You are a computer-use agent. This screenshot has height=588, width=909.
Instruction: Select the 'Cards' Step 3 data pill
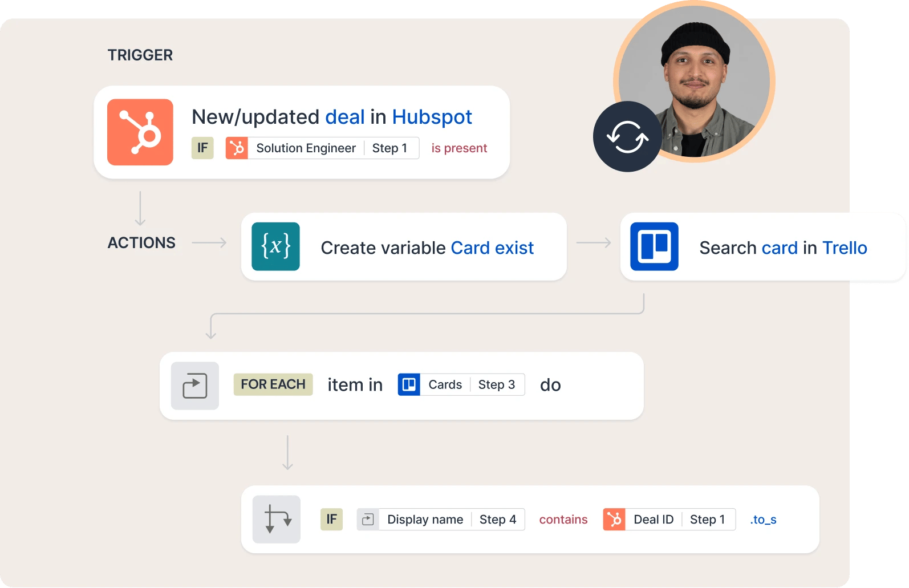(461, 384)
